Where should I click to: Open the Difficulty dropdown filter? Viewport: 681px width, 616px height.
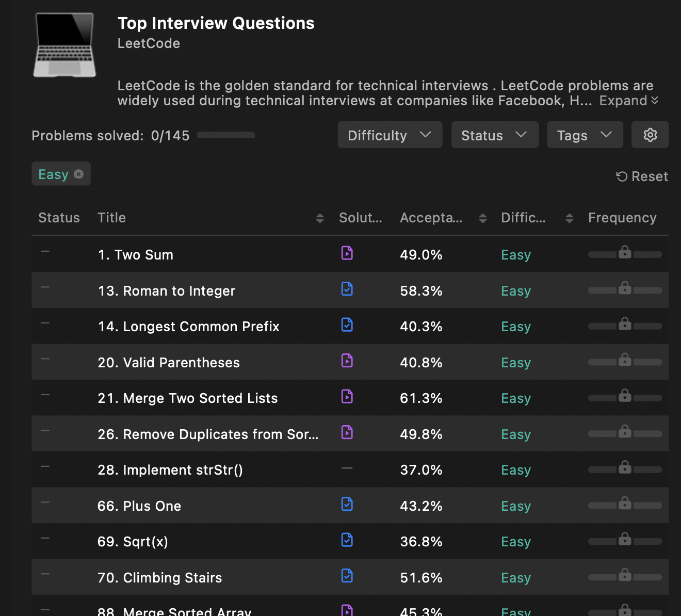pyautogui.click(x=390, y=135)
